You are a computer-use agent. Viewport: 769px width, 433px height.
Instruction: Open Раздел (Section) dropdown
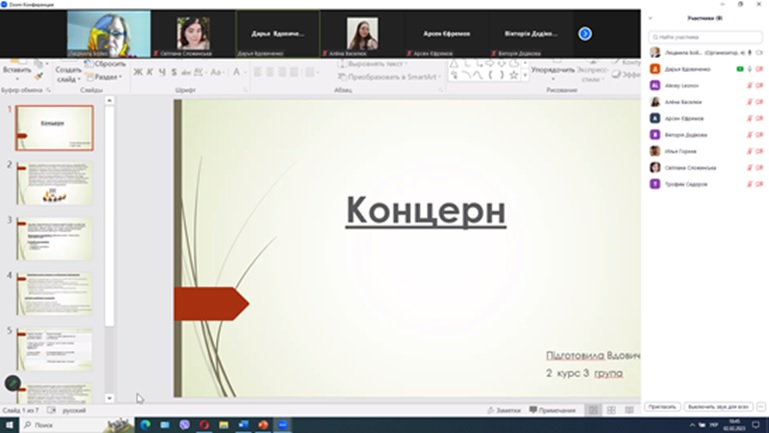(104, 77)
